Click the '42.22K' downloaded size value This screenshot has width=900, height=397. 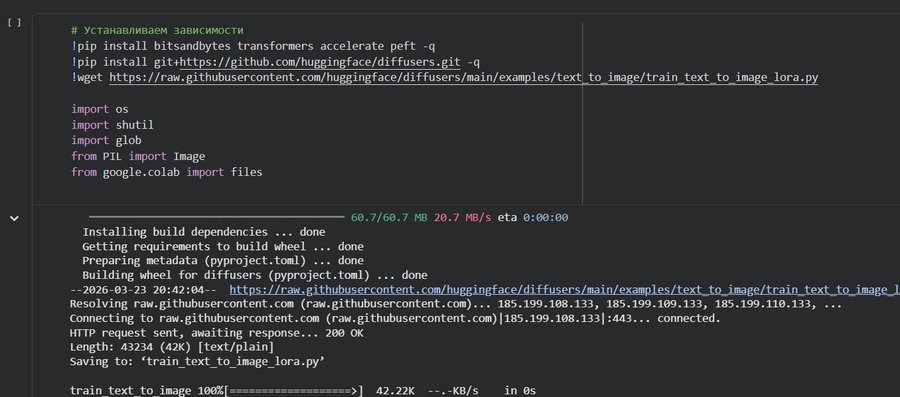[395, 391]
